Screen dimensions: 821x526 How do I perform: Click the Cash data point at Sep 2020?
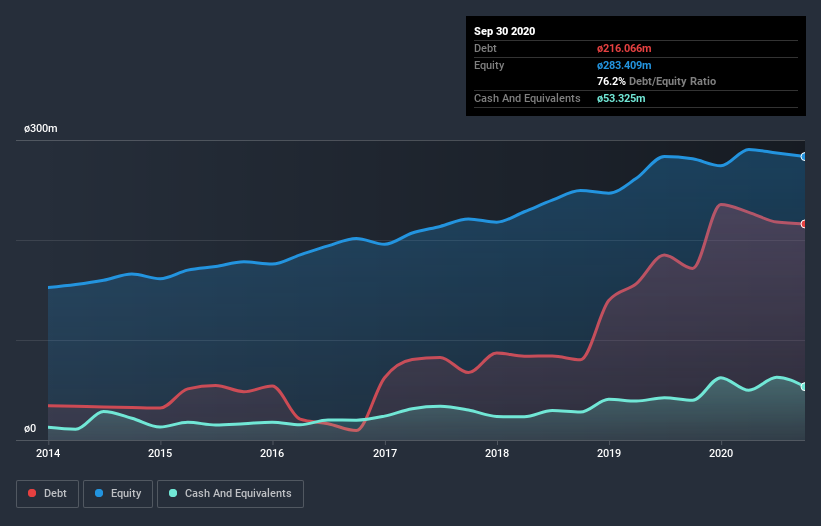pos(804,387)
